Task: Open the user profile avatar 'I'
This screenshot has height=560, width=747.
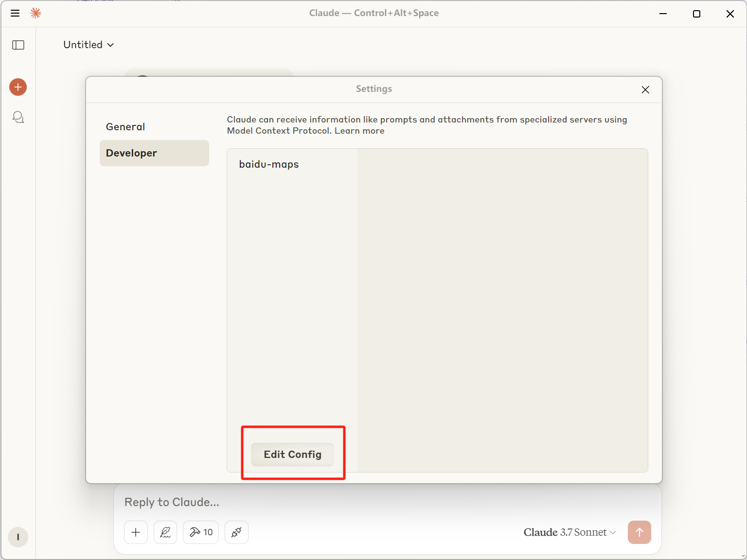Action: 18,537
